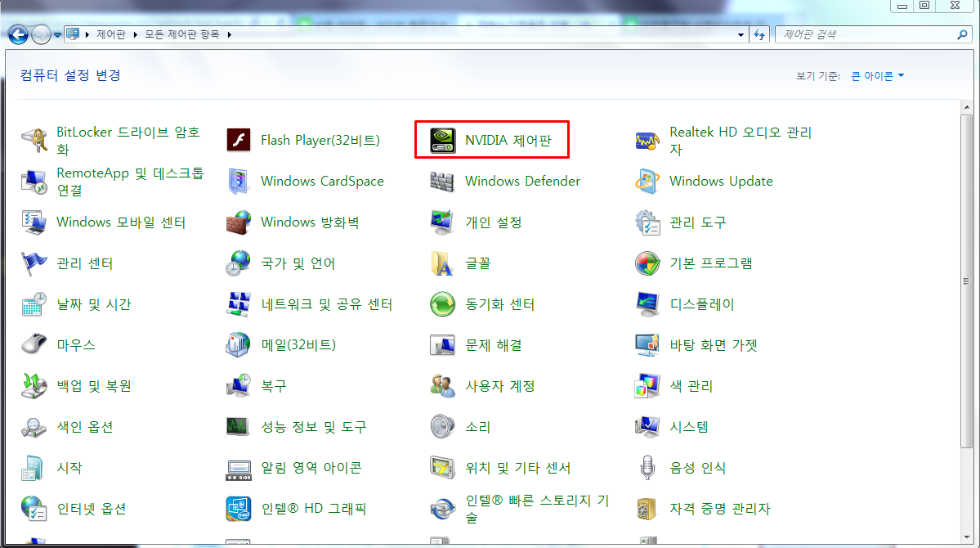Open the Windows Defender icon
This screenshot has height=548, width=980.
click(442, 182)
